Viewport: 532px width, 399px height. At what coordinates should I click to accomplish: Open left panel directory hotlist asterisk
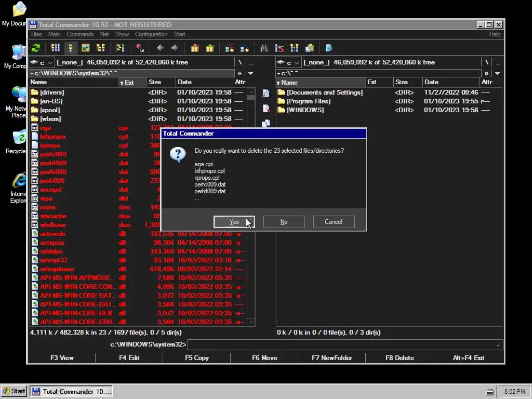pyautogui.click(x=240, y=73)
